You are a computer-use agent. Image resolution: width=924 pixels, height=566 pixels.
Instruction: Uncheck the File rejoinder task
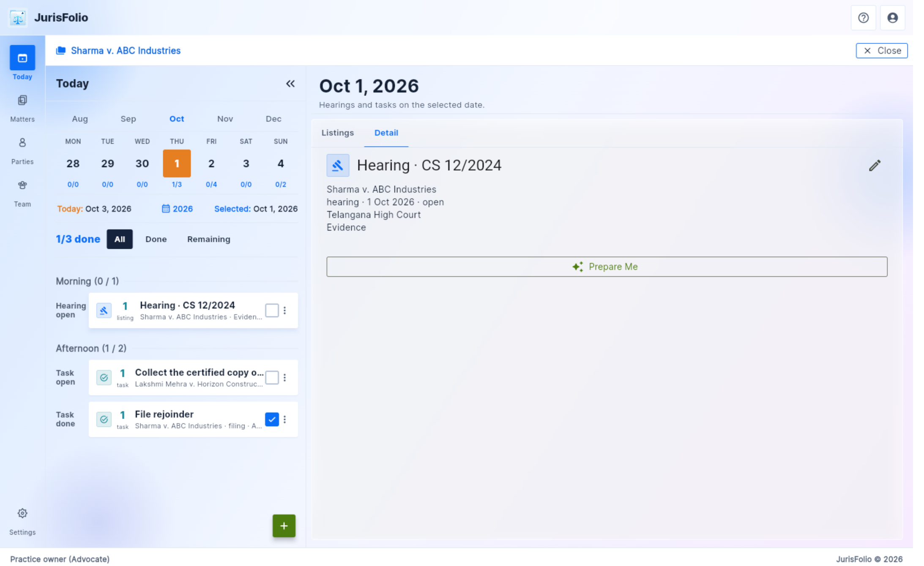coord(272,419)
